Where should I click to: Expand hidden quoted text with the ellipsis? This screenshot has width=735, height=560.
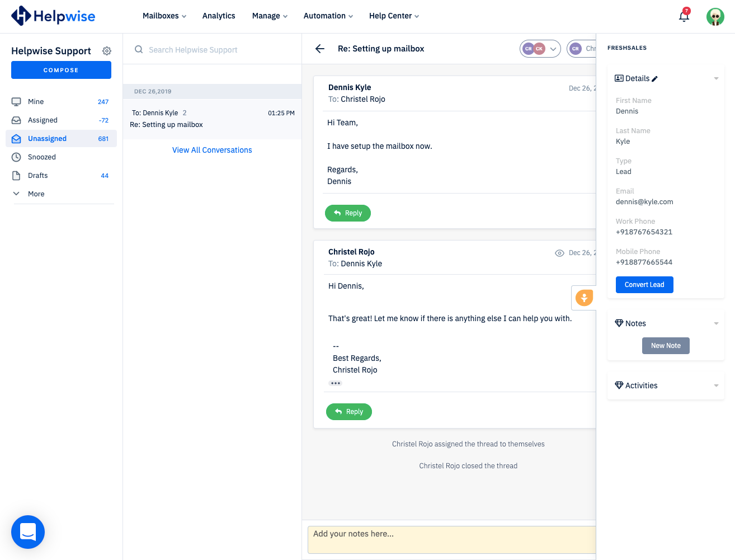tap(335, 383)
